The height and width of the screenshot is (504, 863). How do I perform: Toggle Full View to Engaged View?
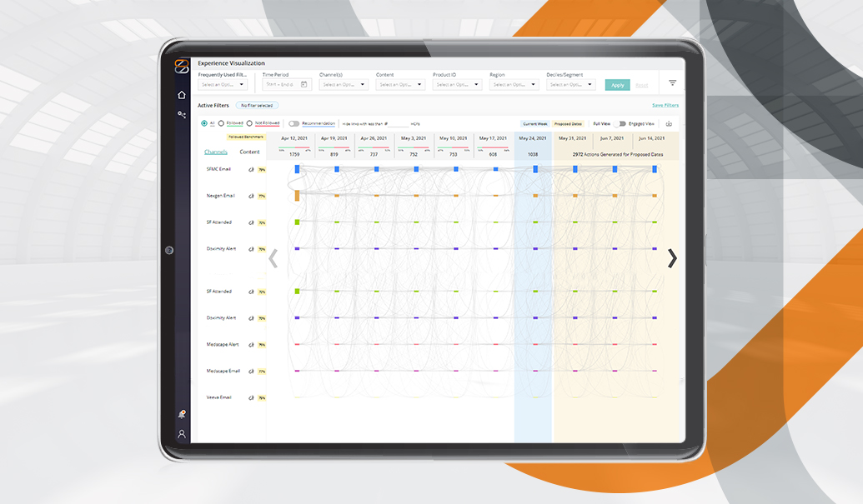[620, 123]
